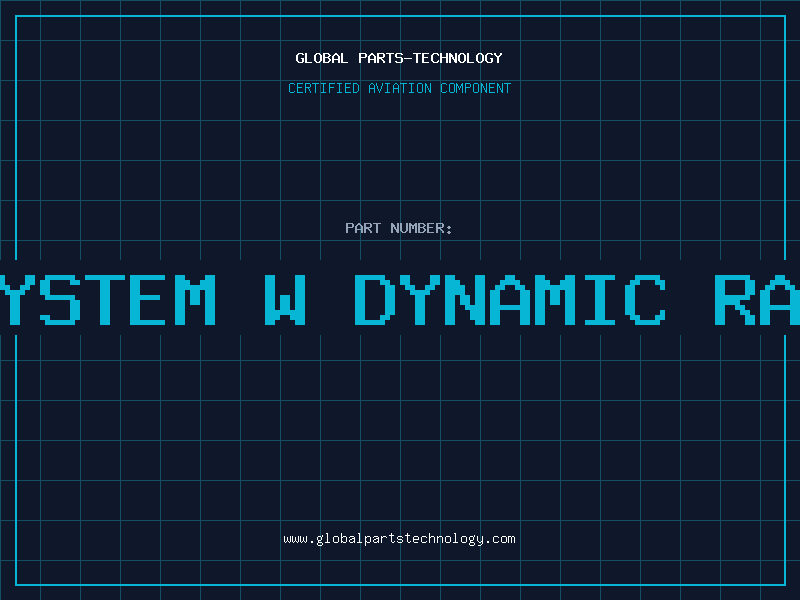Click the letter D of DYNAMIC
Image resolution: width=800 pixels, height=600 pixels.
tap(375, 299)
